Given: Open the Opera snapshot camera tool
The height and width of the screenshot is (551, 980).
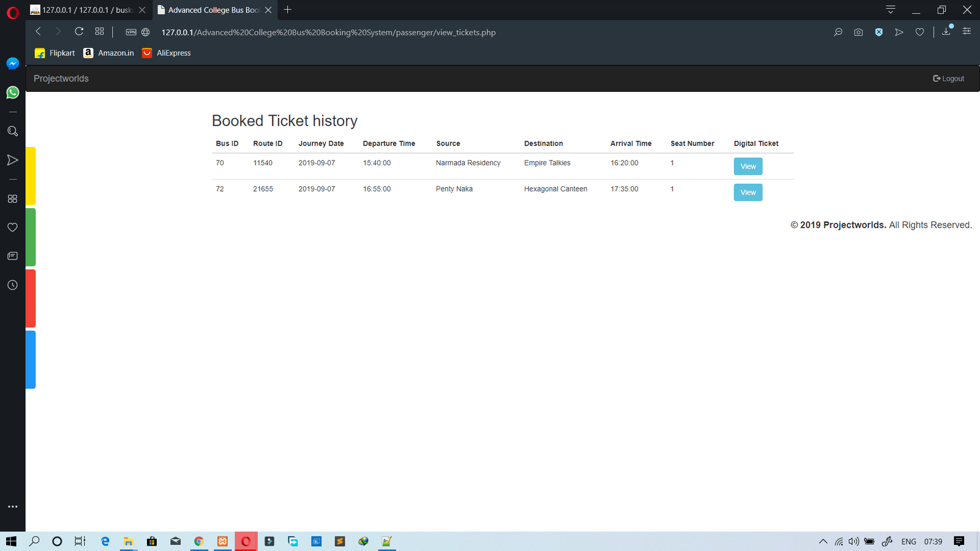Looking at the screenshot, I should (x=858, y=32).
